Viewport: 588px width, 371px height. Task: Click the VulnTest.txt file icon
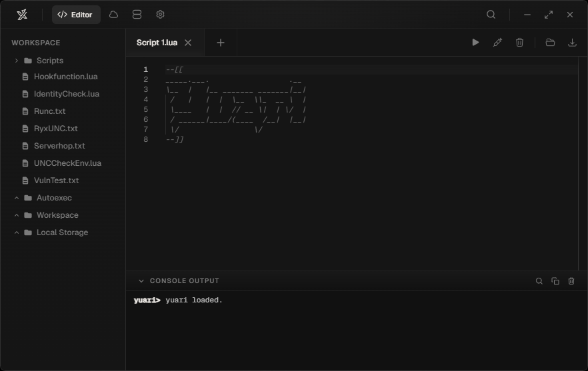click(x=25, y=181)
